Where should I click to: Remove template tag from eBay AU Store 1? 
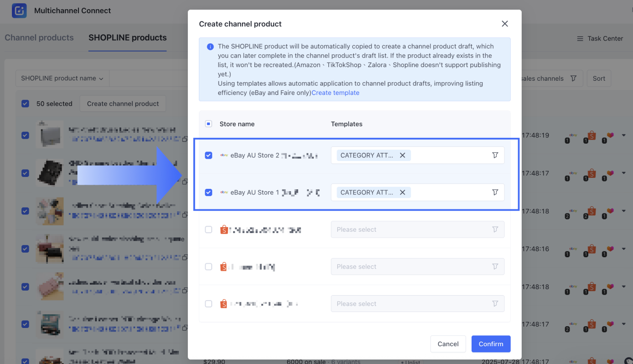[402, 192]
